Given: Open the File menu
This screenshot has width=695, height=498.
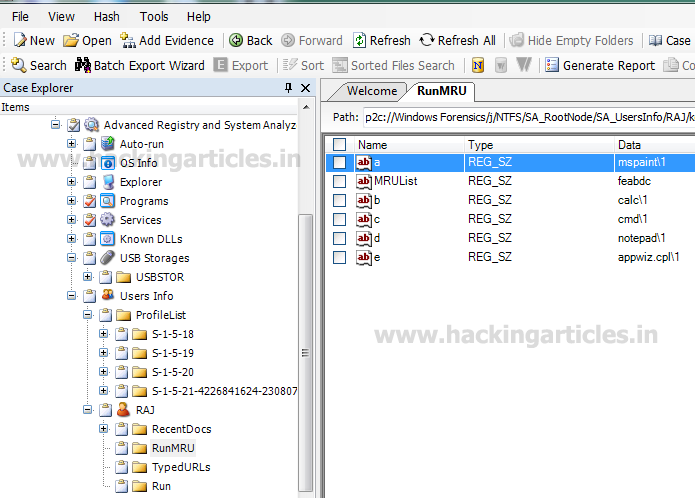Looking at the screenshot, I should pos(20,16).
